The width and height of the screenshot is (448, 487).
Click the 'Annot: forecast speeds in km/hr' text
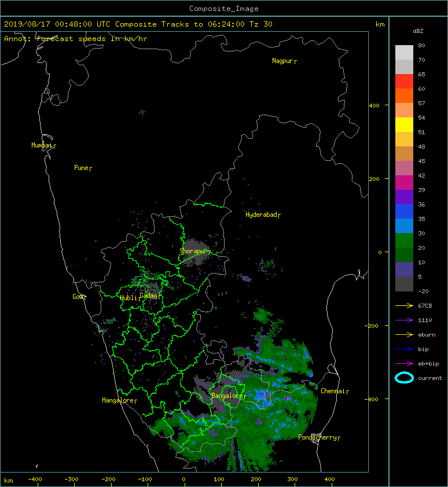[x=76, y=39]
